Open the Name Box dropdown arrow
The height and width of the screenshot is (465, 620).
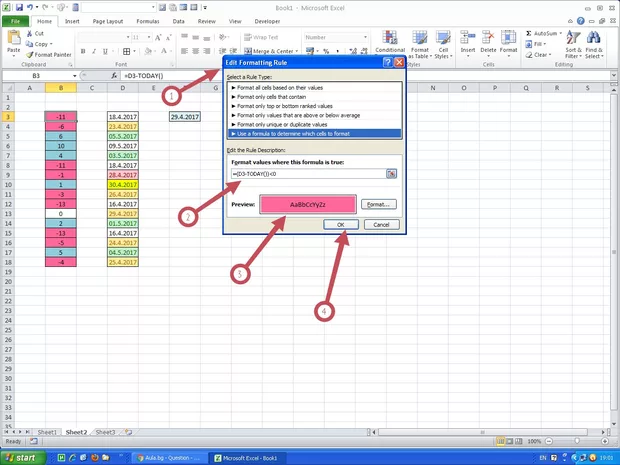tap(74, 76)
